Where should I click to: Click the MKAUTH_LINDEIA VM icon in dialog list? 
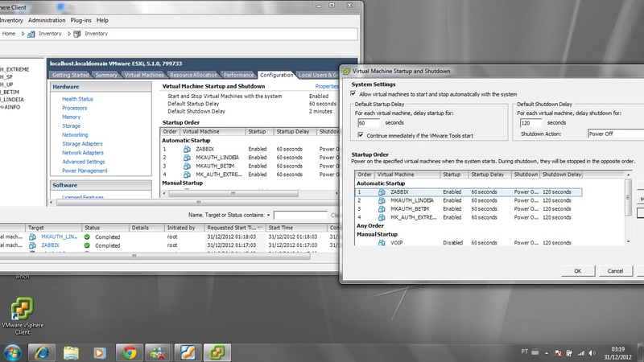point(382,200)
